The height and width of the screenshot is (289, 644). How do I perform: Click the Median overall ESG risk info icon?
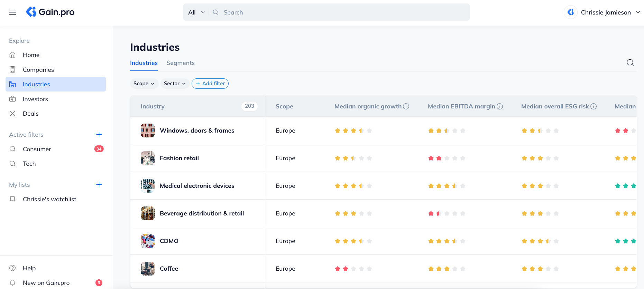click(x=594, y=106)
